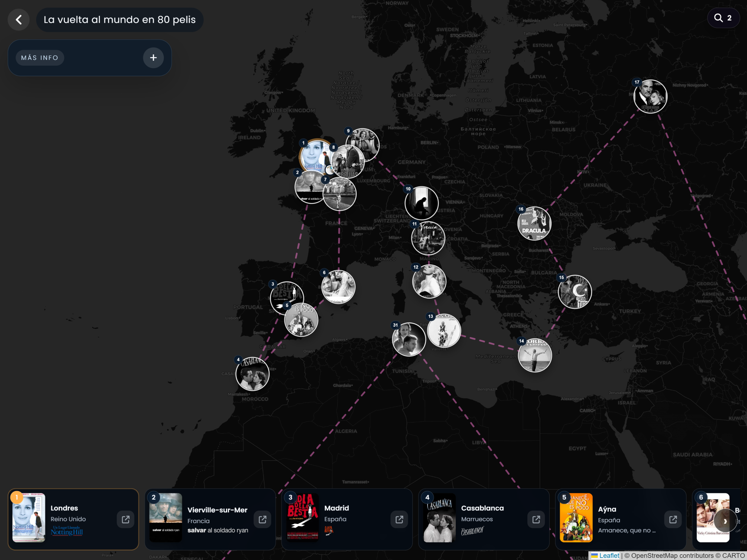Open the Madrid España card
This screenshot has height=560, width=747.
(347, 519)
